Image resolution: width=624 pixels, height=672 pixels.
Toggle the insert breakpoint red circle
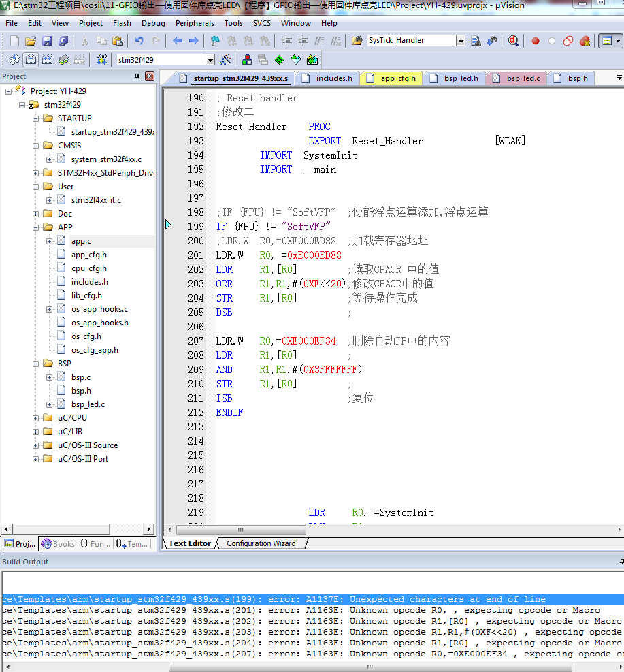tap(536, 41)
